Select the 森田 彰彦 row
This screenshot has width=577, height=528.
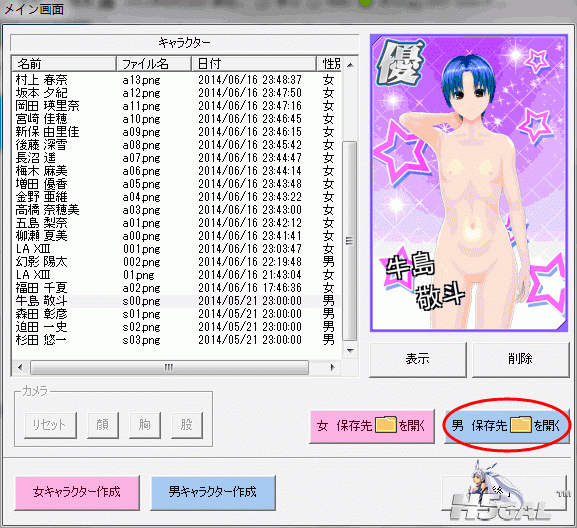pyautogui.click(x=177, y=314)
